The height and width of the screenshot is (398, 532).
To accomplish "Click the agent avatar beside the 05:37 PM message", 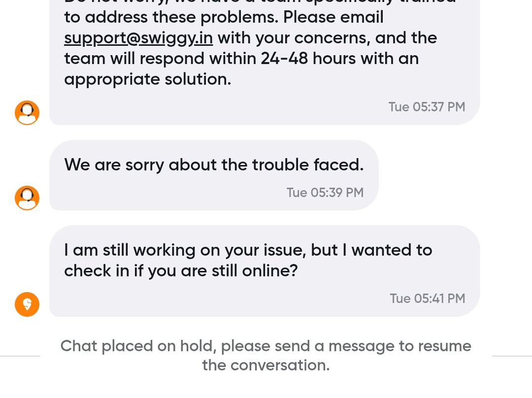I will [x=27, y=113].
